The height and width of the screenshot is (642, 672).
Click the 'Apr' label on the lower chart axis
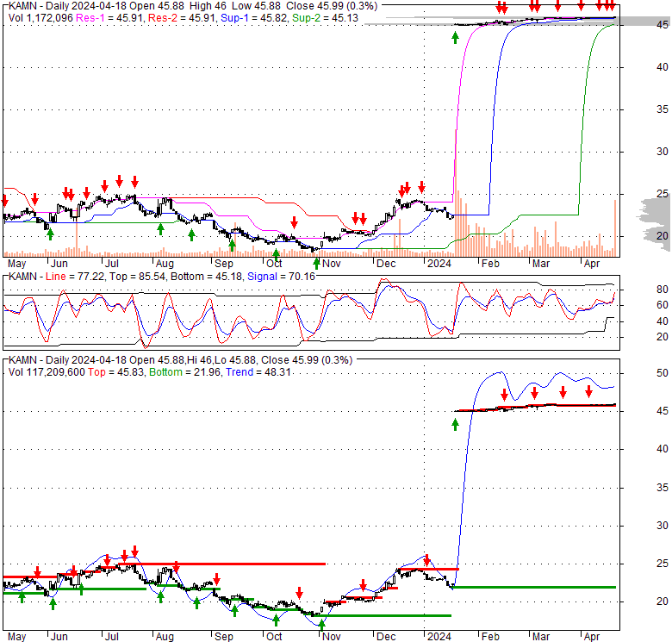click(x=592, y=637)
